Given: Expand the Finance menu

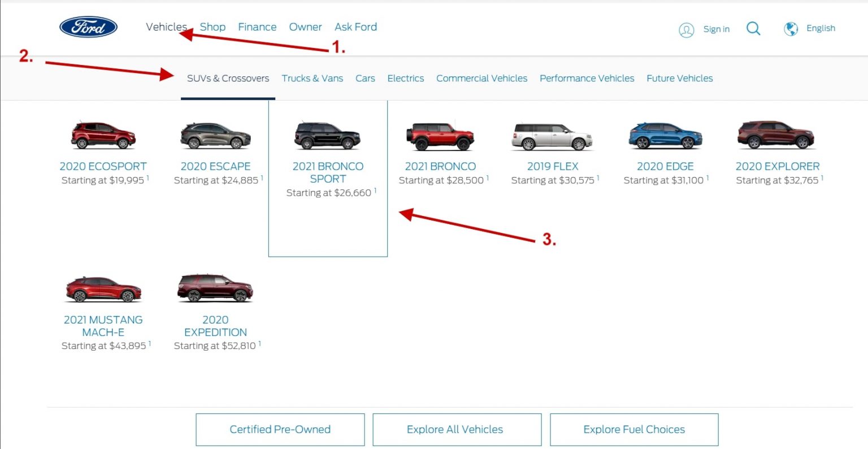Looking at the screenshot, I should point(257,27).
